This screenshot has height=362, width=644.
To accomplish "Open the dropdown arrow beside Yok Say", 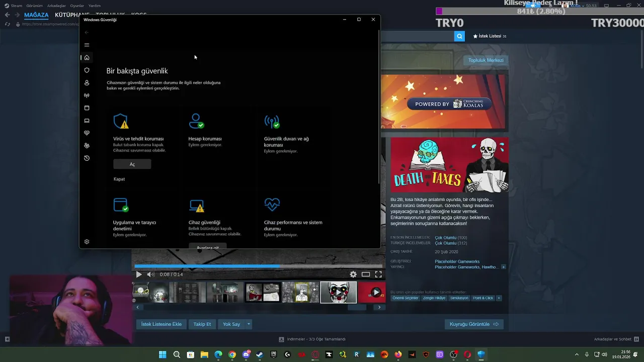I will coord(249,324).
